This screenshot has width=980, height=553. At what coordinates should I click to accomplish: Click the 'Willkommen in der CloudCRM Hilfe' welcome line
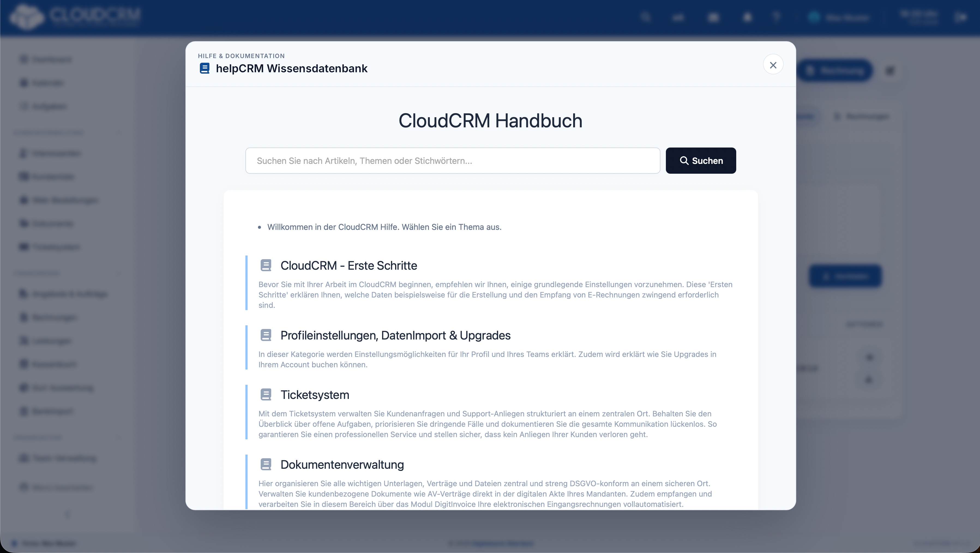[x=384, y=227]
